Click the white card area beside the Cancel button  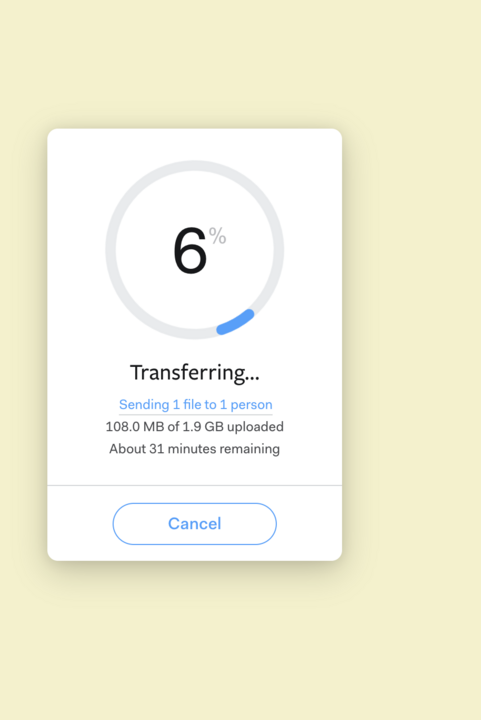click(310, 523)
